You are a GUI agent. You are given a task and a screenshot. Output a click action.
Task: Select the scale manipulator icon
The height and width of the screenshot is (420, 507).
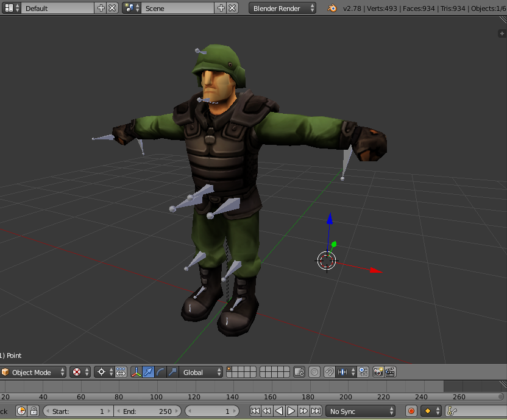171,372
